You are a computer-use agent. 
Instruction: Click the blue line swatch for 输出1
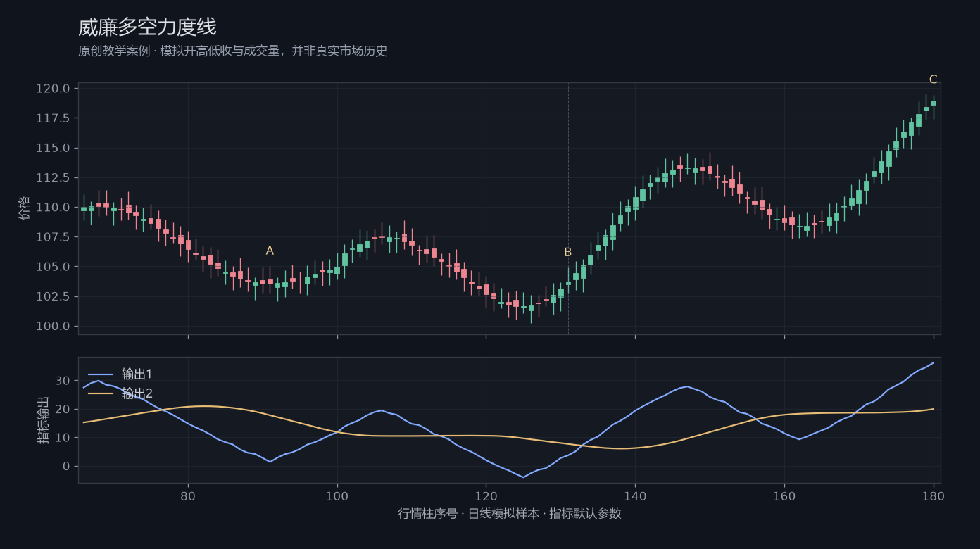pos(100,374)
